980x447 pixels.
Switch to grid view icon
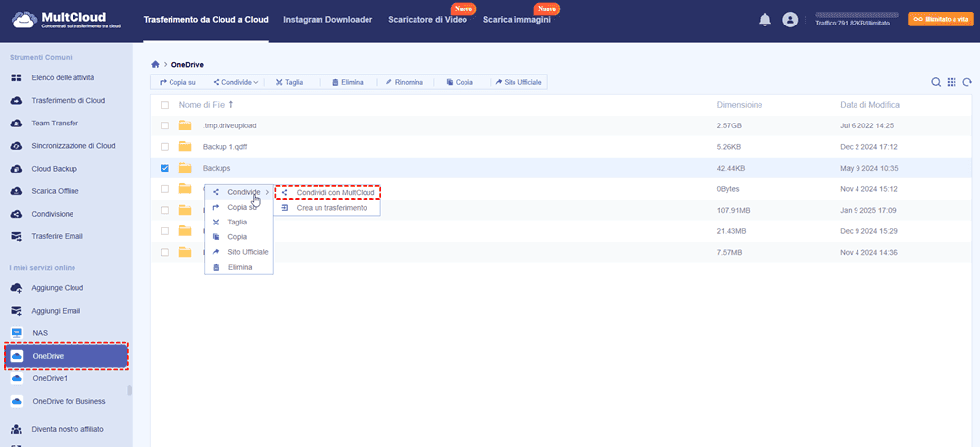click(x=952, y=82)
